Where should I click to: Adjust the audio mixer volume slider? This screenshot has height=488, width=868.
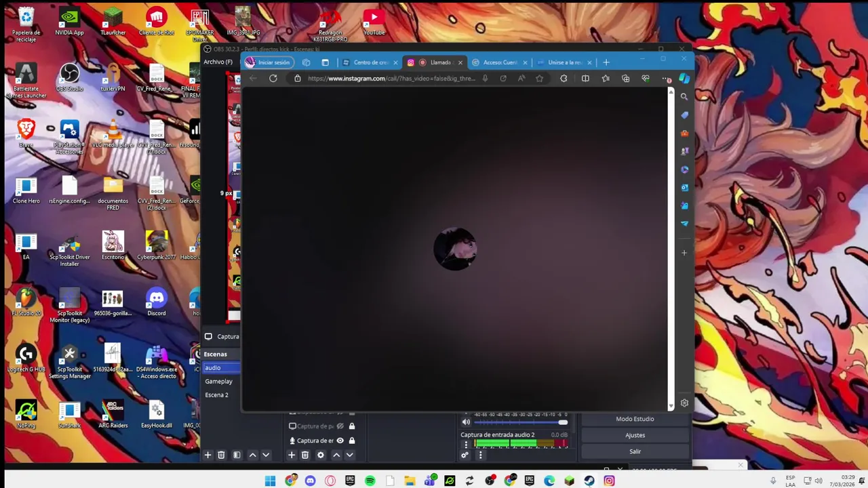tap(521, 422)
